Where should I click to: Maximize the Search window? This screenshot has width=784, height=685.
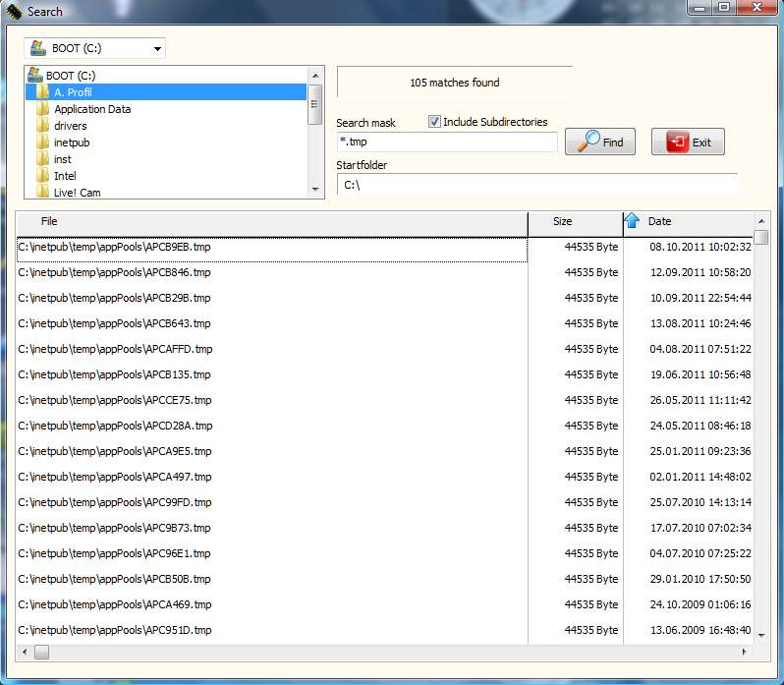point(724,7)
